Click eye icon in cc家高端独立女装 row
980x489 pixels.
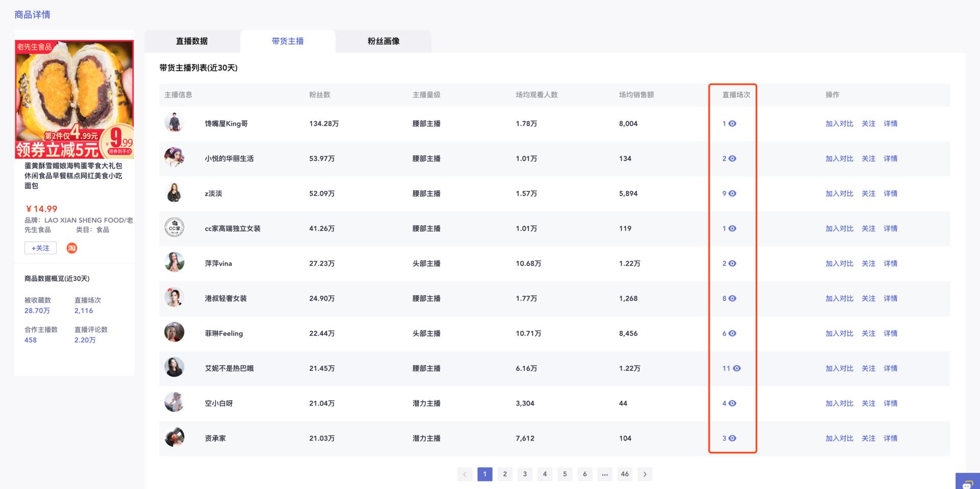click(732, 229)
